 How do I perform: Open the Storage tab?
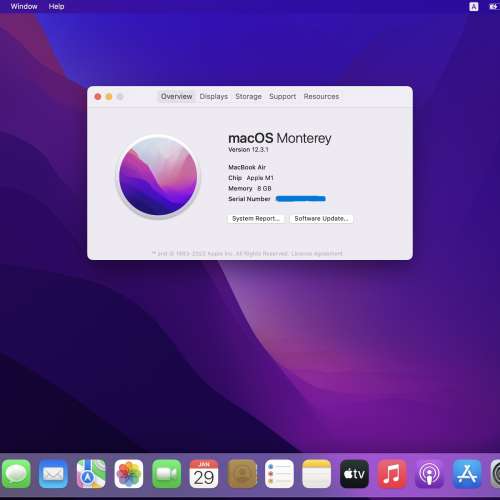(248, 96)
